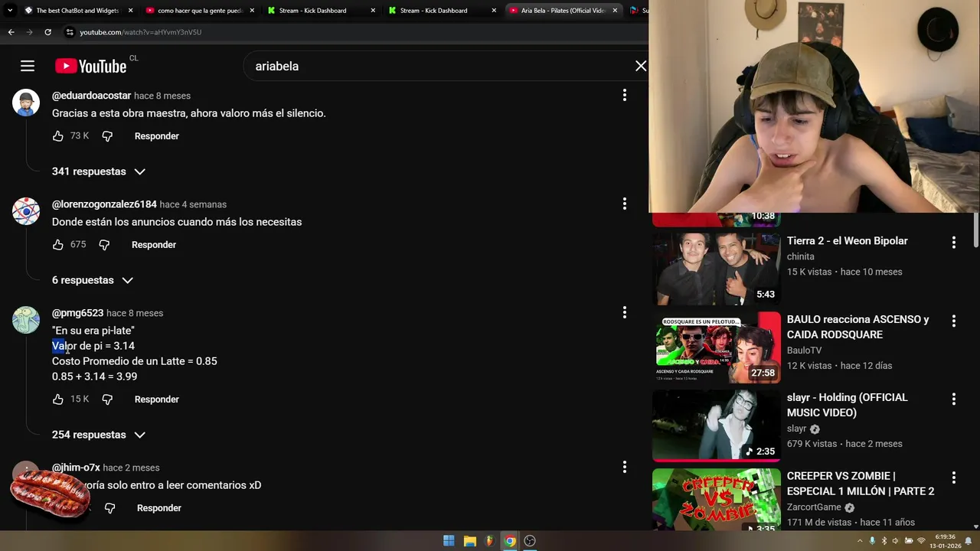Open the Chrome tab search dropdown

(10, 11)
